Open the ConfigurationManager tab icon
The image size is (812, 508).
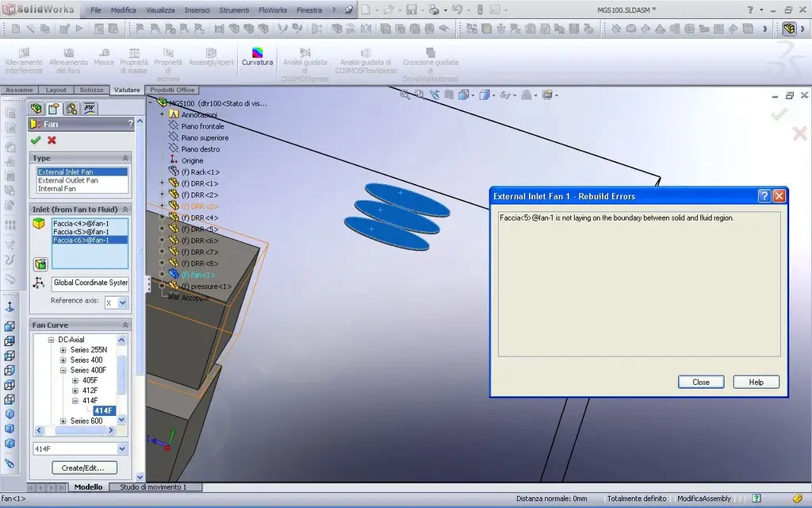point(71,109)
